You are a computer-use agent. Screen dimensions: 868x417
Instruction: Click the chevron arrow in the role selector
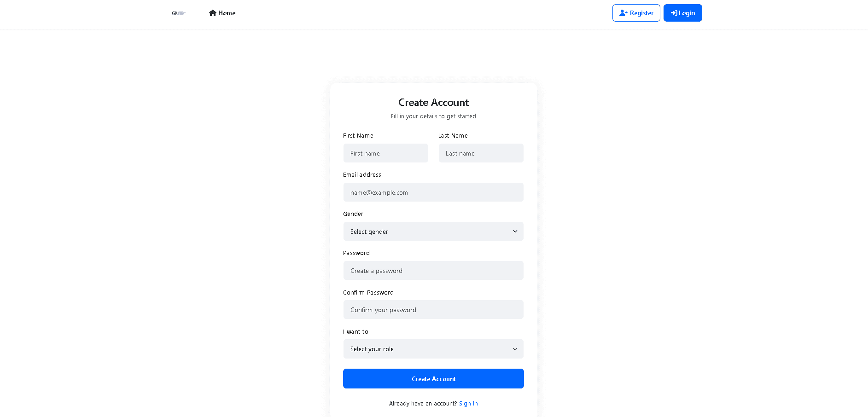coord(515,349)
